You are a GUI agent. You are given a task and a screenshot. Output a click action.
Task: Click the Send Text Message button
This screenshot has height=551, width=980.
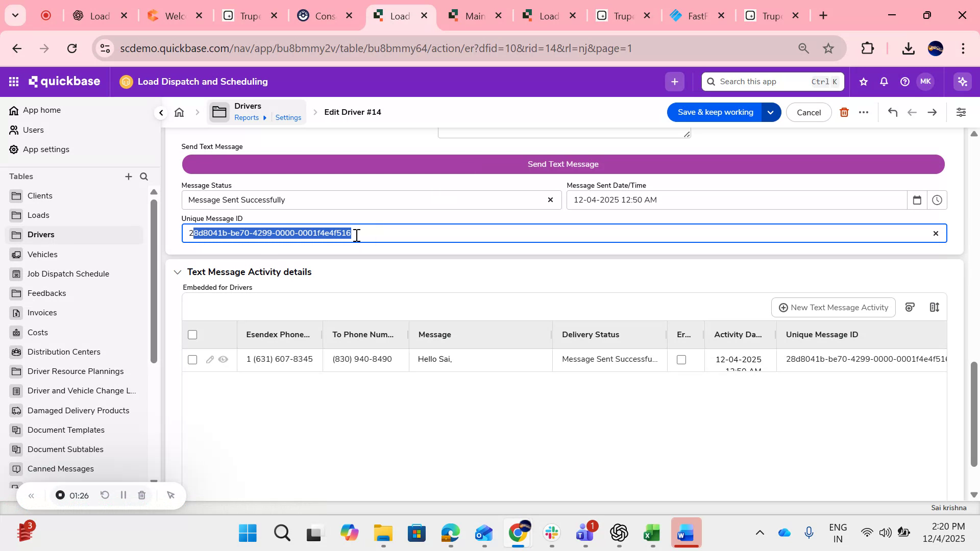pyautogui.click(x=563, y=164)
